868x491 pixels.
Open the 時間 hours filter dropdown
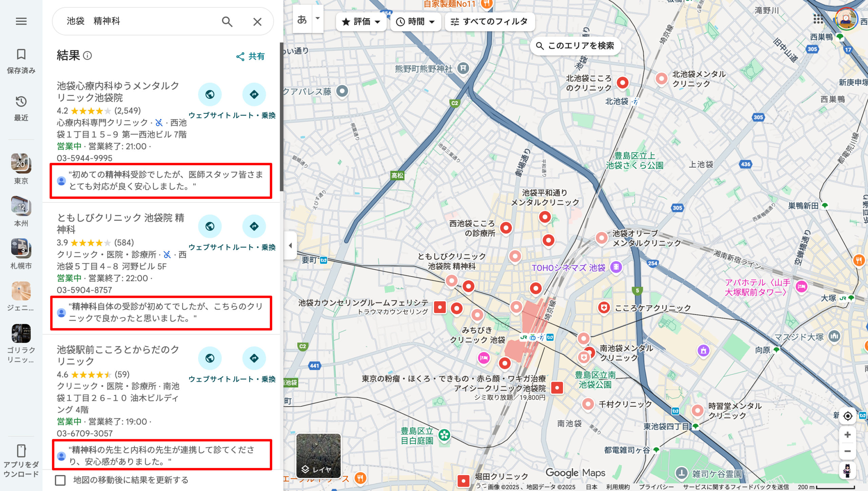click(415, 22)
